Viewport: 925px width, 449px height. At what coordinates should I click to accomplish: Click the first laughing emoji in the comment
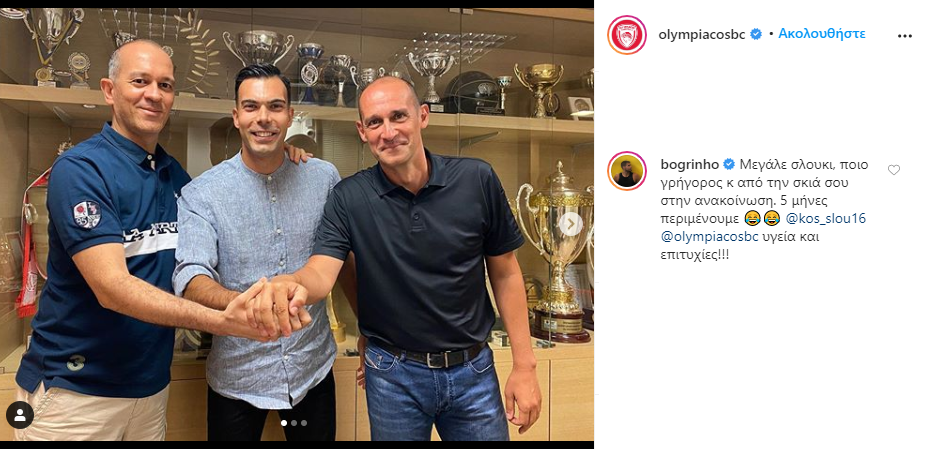click(x=752, y=219)
